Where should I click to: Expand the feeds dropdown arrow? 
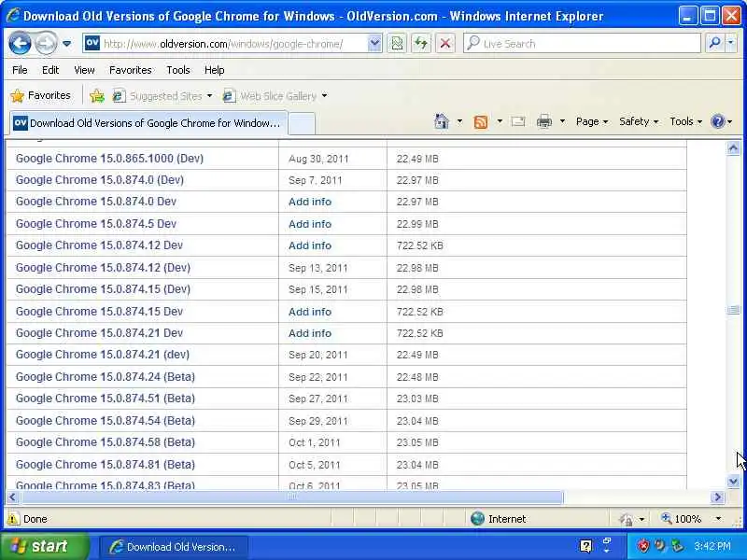click(500, 121)
